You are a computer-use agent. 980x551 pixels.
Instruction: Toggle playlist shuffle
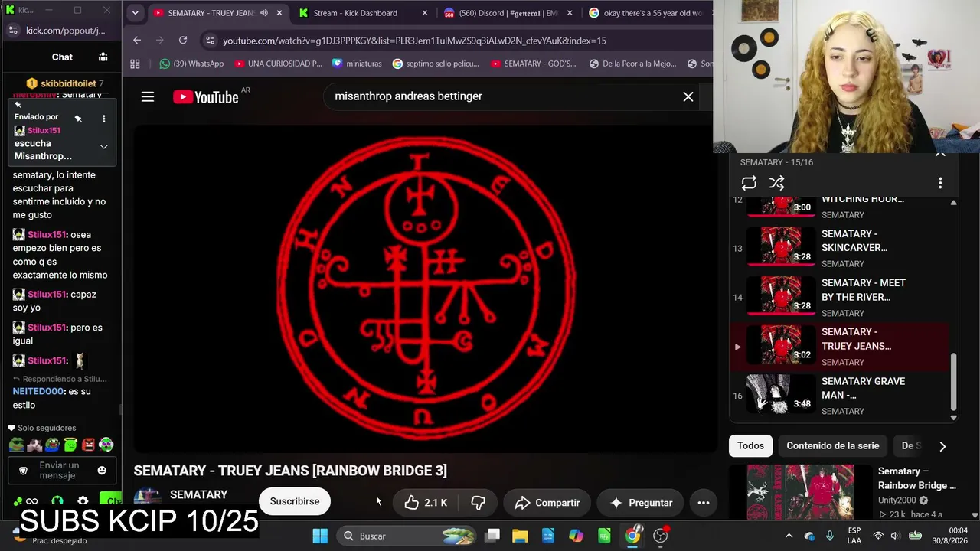[x=776, y=183]
